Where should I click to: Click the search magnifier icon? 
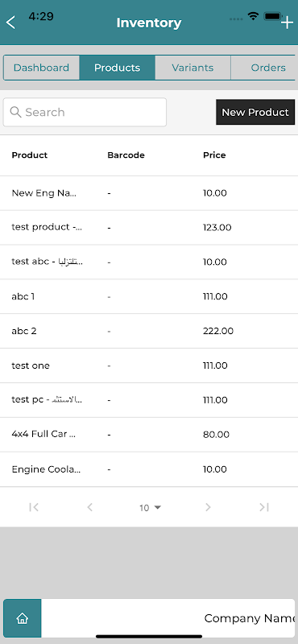point(15,112)
